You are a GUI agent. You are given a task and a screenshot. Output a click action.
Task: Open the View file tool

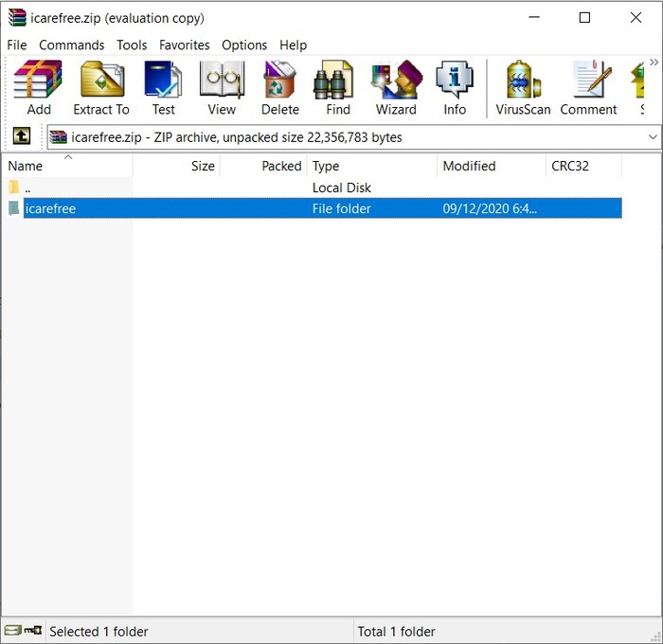point(222,88)
